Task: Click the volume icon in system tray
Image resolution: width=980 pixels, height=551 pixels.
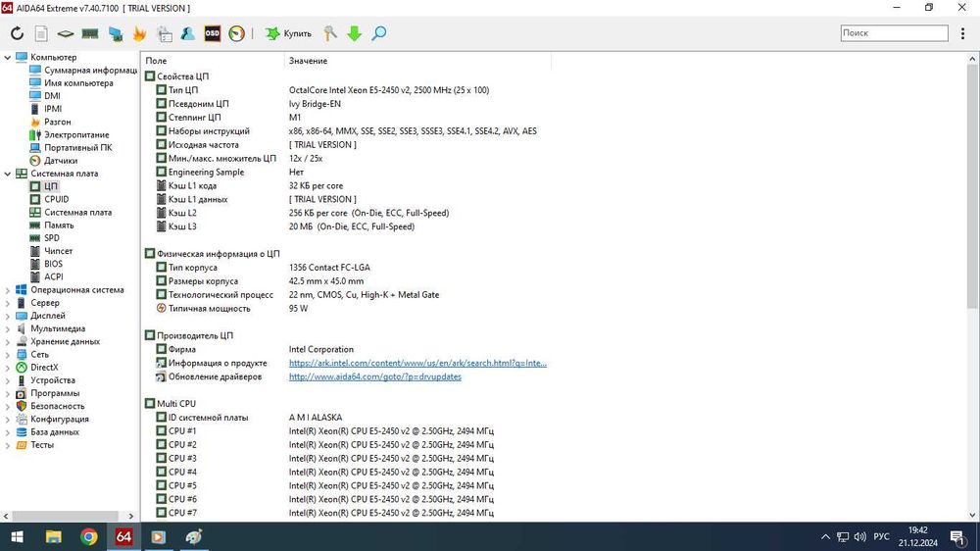Action: pos(860,537)
